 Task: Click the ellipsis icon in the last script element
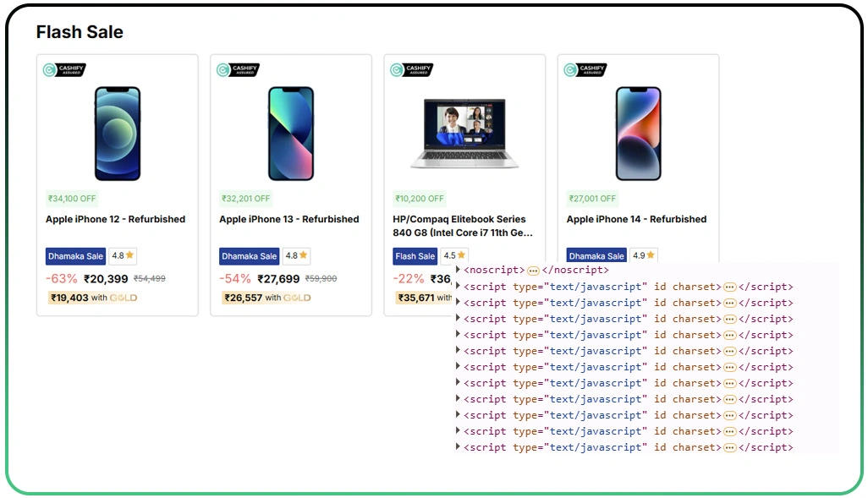pyautogui.click(x=729, y=447)
